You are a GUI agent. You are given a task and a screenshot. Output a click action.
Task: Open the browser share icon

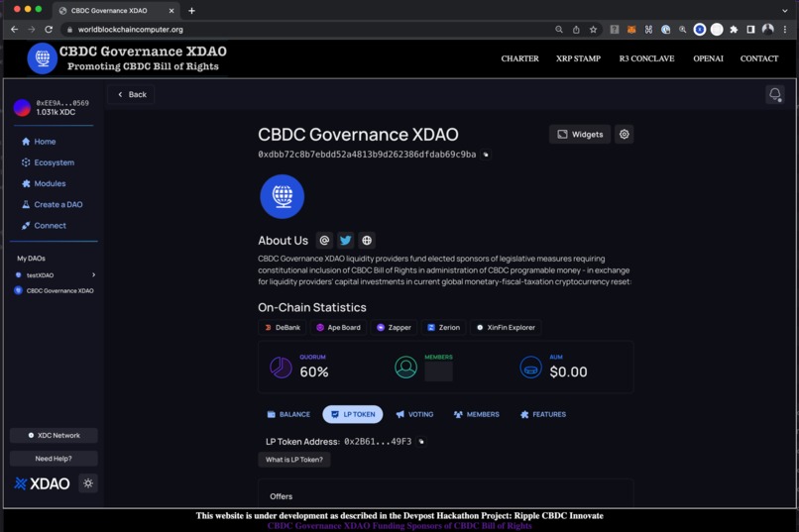coord(576,30)
